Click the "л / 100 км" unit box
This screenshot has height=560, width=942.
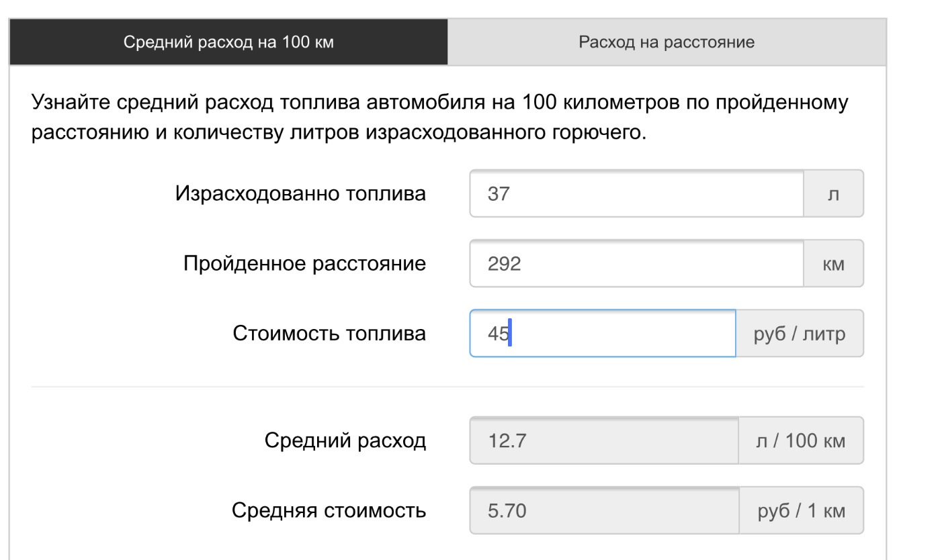801,441
